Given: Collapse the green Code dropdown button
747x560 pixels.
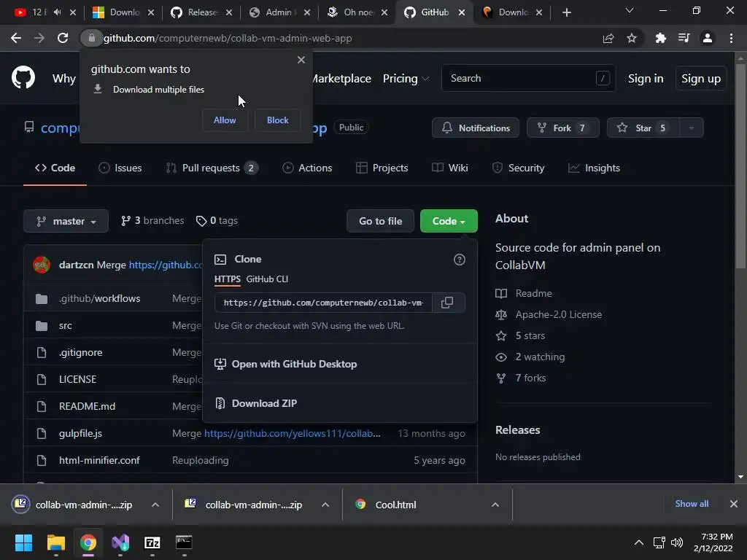Looking at the screenshot, I should (x=449, y=221).
